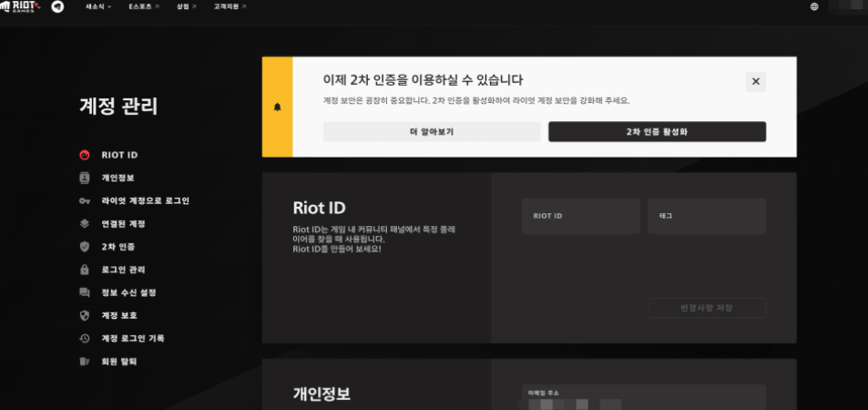Select 개인정보 in sidebar
868x410 pixels.
coord(117,178)
